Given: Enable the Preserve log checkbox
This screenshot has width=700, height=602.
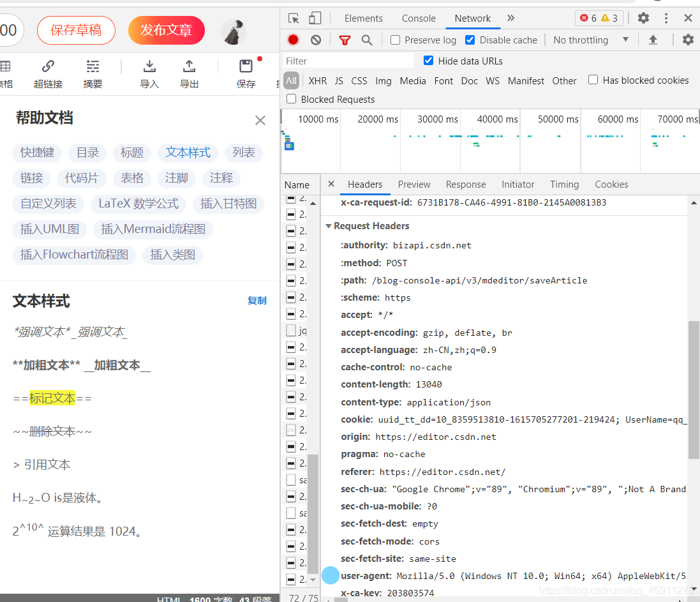Looking at the screenshot, I should (395, 40).
